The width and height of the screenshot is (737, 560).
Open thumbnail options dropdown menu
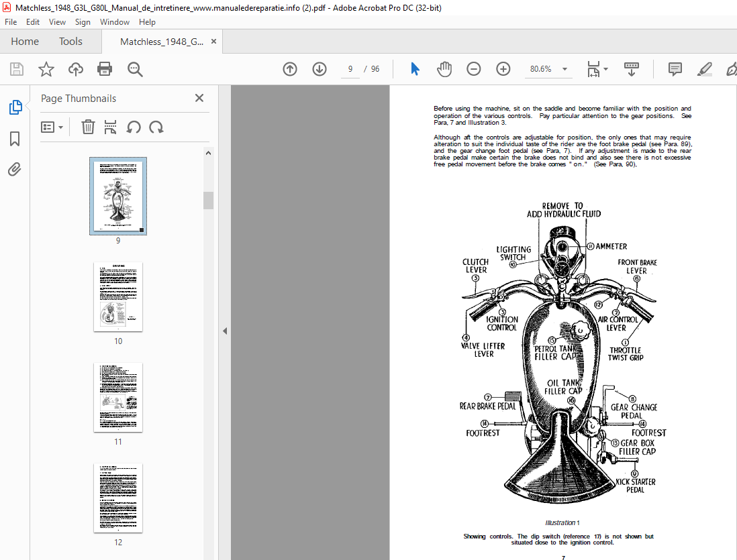[52, 127]
